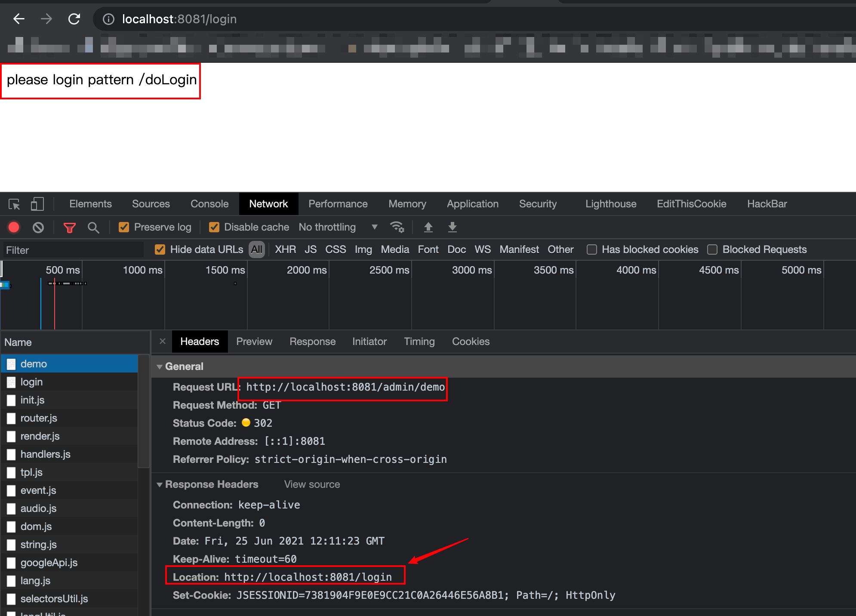Collapse the Response Headers section
This screenshot has width=856, height=616.
point(160,485)
